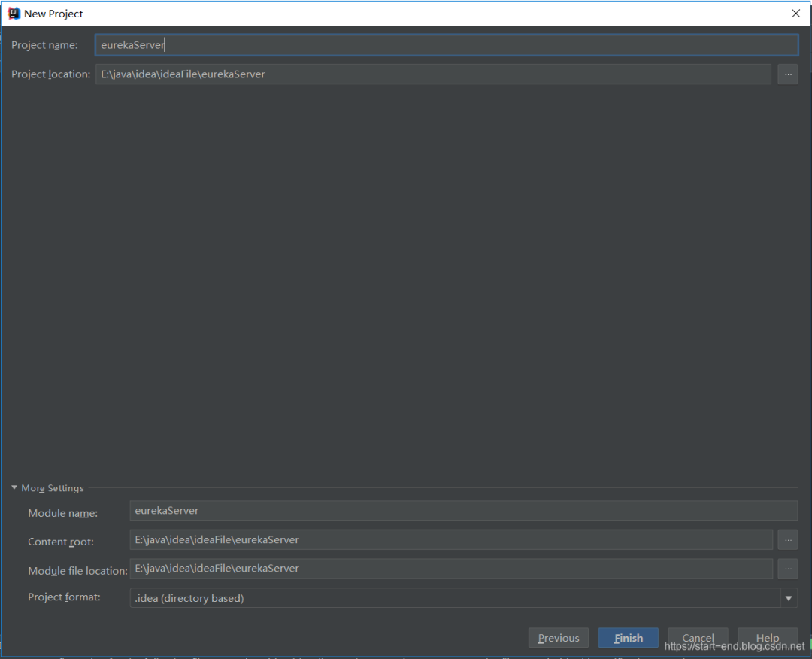The height and width of the screenshot is (659, 812).
Task: Cancel the New Project dialog
Action: [698, 638]
